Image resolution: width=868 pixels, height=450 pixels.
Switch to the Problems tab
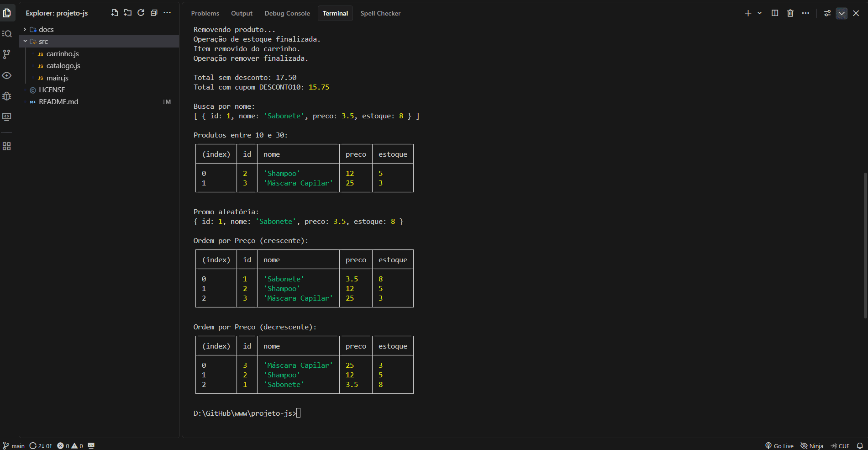click(205, 13)
